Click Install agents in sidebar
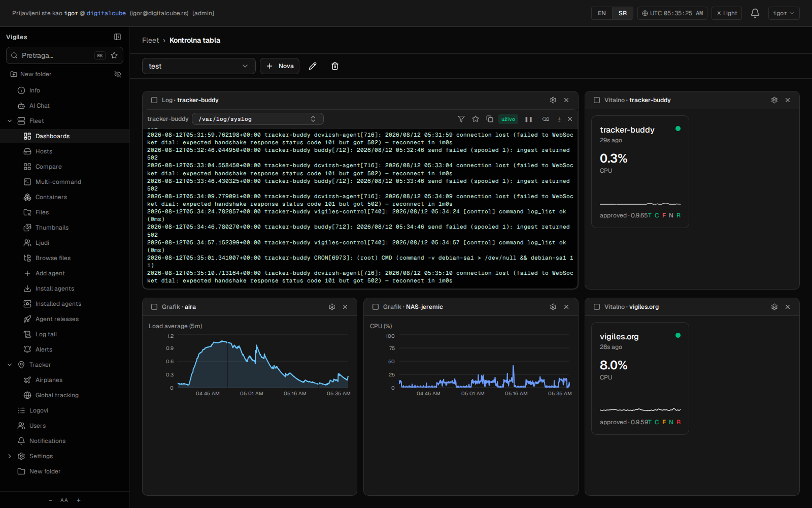Viewport: 812px width, 508px height. point(64,289)
